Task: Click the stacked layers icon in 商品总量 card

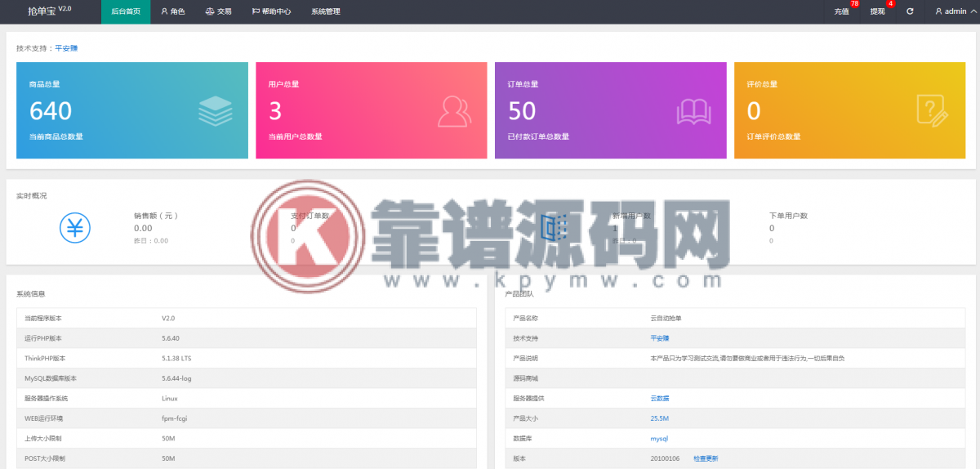Action: pyautogui.click(x=216, y=111)
